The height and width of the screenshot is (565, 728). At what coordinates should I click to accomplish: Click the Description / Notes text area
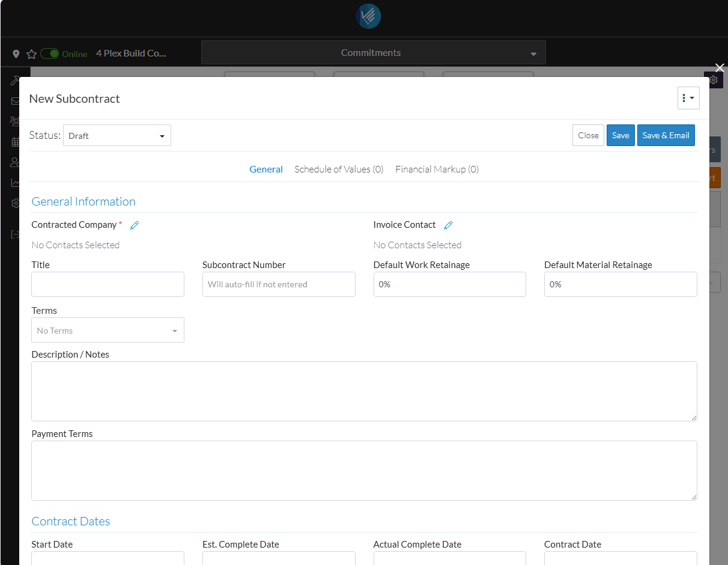pyautogui.click(x=364, y=391)
